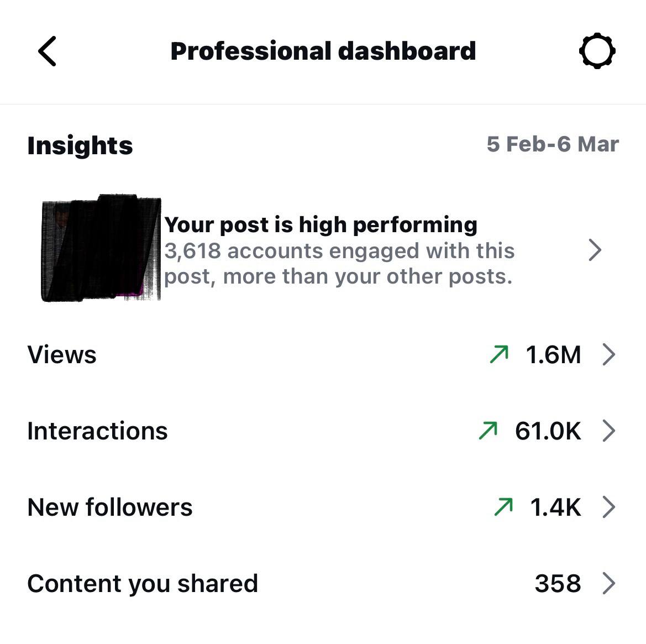
Task: Expand the New followers chevron
Action: point(608,507)
